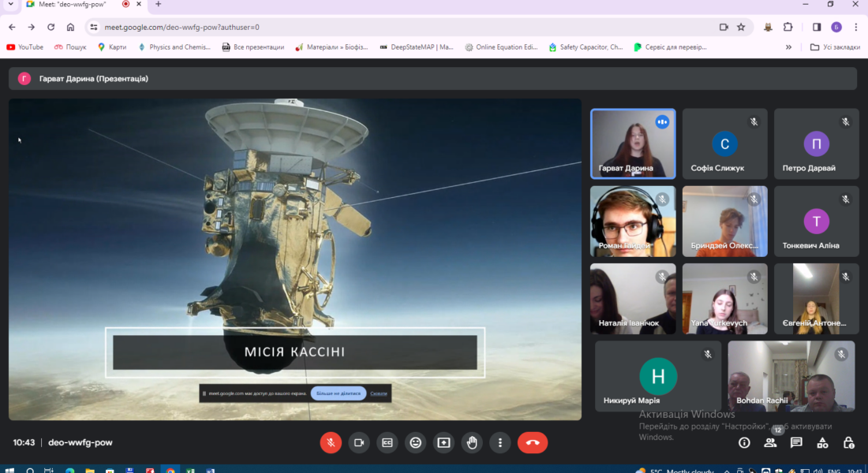Image resolution: width=868 pixels, height=473 pixels.
Task: Raise your hand in the meeting
Action: pyautogui.click(x=472, y=442)
